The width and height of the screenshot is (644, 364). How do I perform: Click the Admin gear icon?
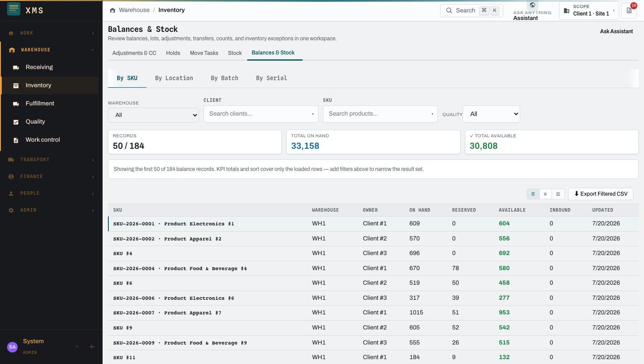pyautogui.click(x=11, y=210)
